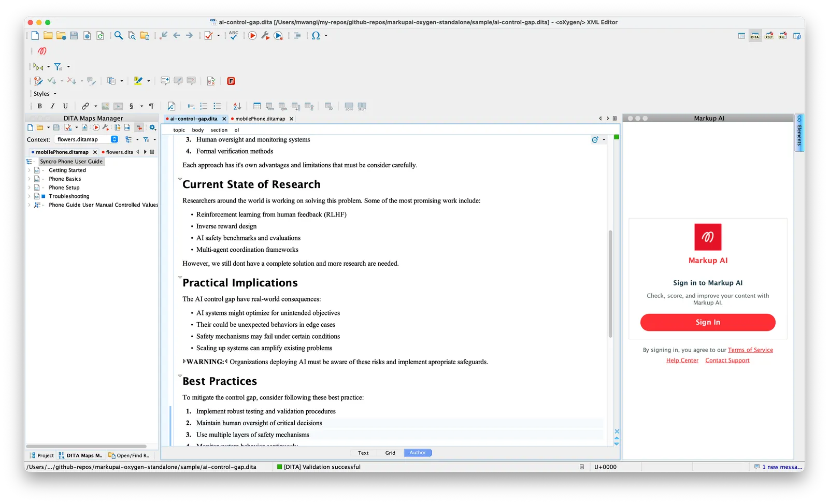Open the Styles dropdown
Image resolution: width=829 pixels, height=504 pixels.
coord(45,94)
